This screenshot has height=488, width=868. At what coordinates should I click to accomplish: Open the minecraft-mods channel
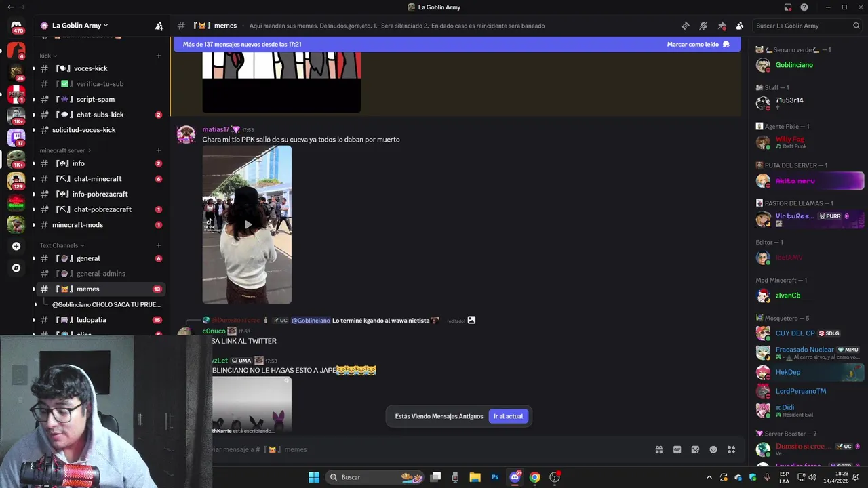(x=100, y=225)
